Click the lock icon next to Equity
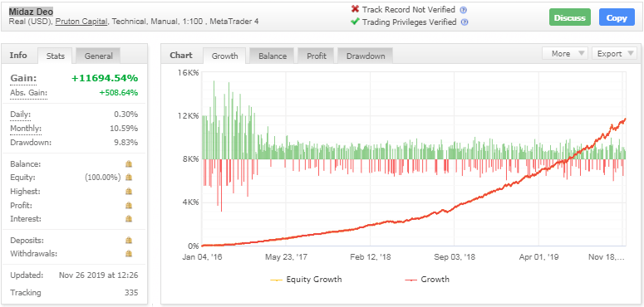 point(129,178)
